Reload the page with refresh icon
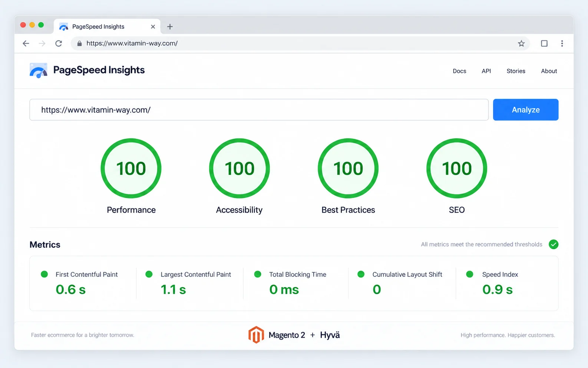The width and height of the screenshot is (588, 368). tap(59, 43)
